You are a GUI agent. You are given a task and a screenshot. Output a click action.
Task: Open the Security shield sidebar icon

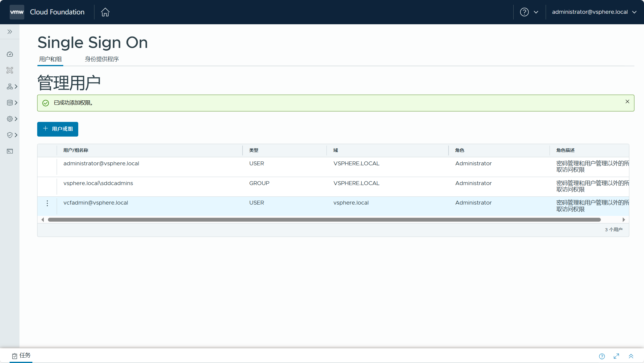point(10,135)
